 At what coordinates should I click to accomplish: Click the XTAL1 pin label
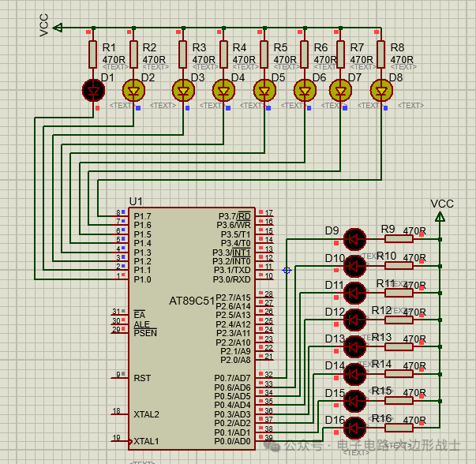coord(146,441)
